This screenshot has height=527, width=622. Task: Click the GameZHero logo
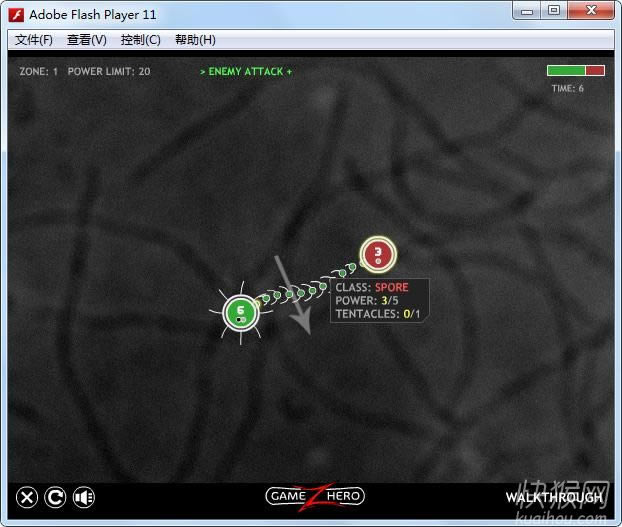pyautogui.click(x=314, y=496)
